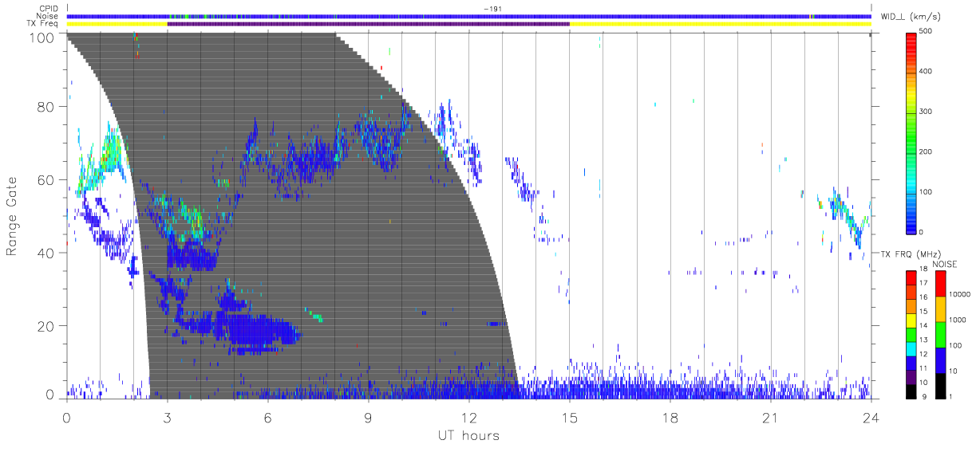
Task: Click the 14 tick on TX FRQ legend
Action: pos(924,325)
